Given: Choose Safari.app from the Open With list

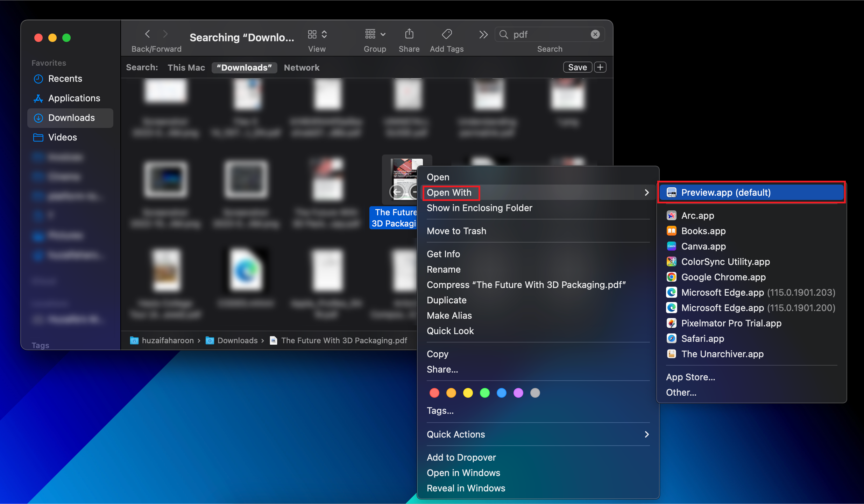Looking at the screenshot, I should tap(703, 338).
